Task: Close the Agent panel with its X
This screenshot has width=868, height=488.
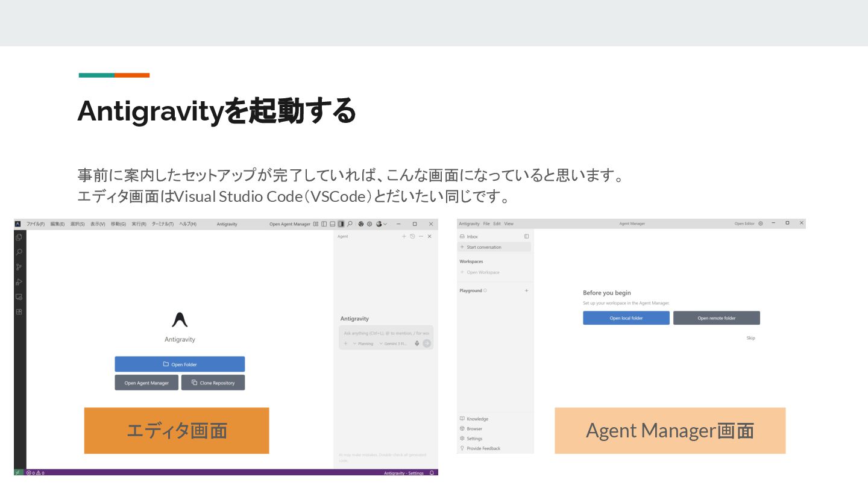Action: pos(429,236)
